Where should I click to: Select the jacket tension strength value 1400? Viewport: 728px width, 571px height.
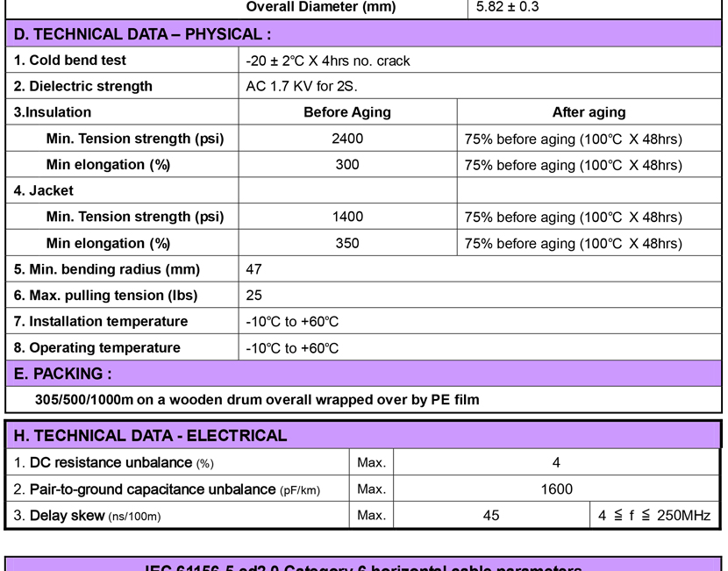click(x=347, y=217)
